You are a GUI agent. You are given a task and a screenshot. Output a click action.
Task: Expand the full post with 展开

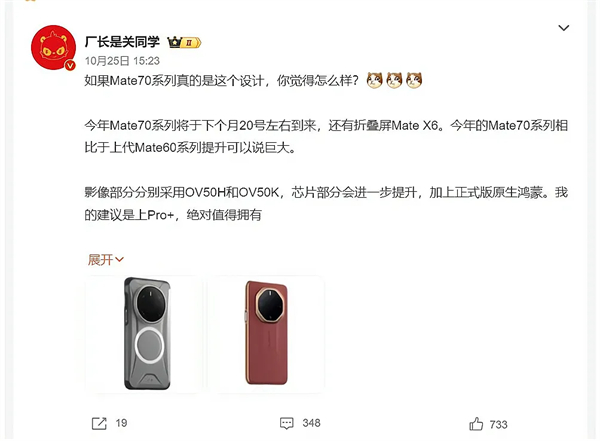pos(100,260)
